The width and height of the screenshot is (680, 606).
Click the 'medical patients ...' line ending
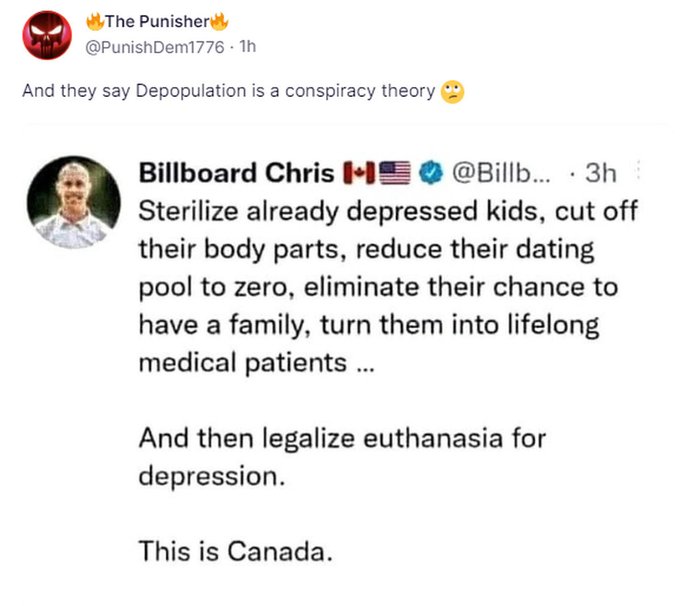pos(257,363)
